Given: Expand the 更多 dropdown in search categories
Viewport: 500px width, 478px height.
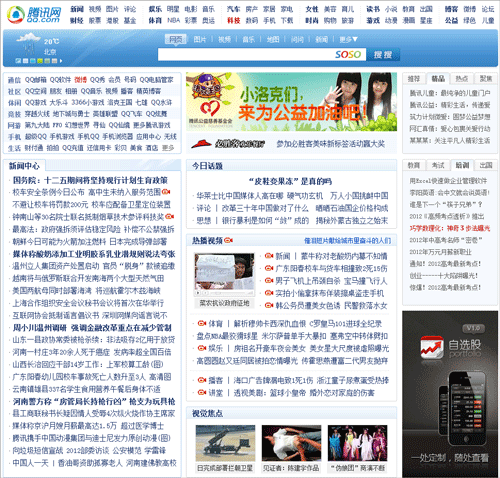Looking at the screenshot, I should 348,39.
